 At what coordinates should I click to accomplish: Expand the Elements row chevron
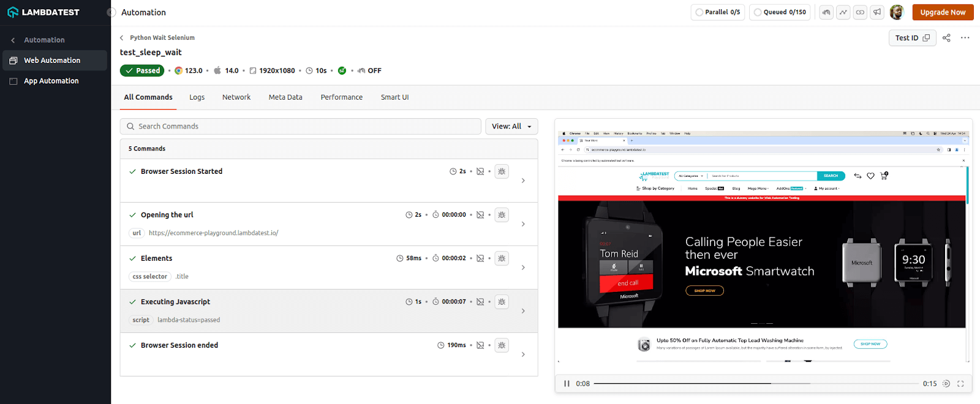pyautogui.click(x=523, y=267)
